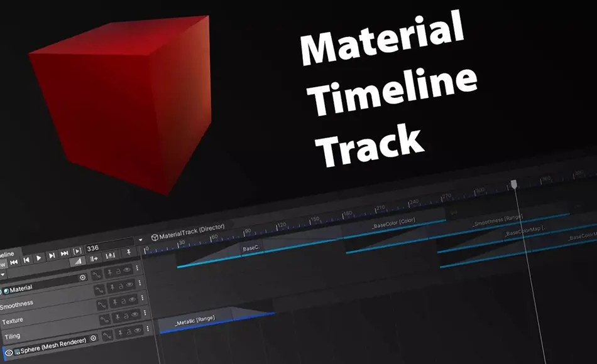This screenshot has width=597, height=364.
Task: Toggle the eye left of Sphere (Mesh Renderer)
Action: [x=9, y=353]
